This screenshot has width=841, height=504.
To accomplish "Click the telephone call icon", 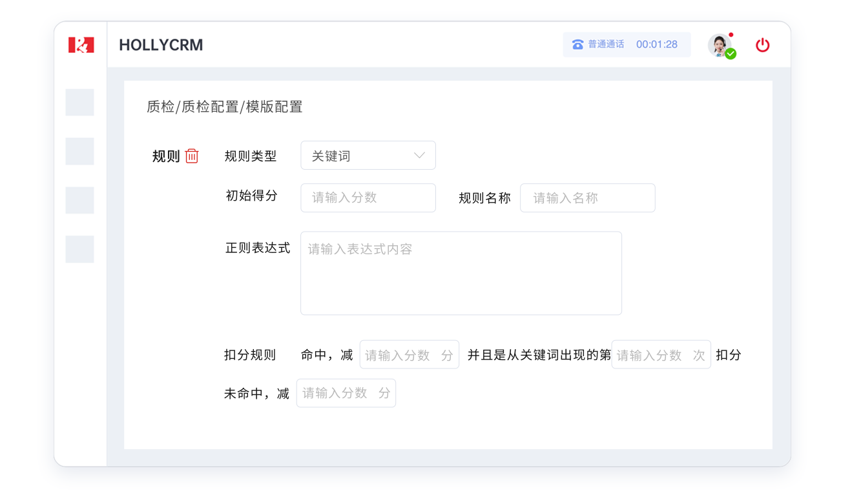I will pyautogui.click(x=577, y=45).
